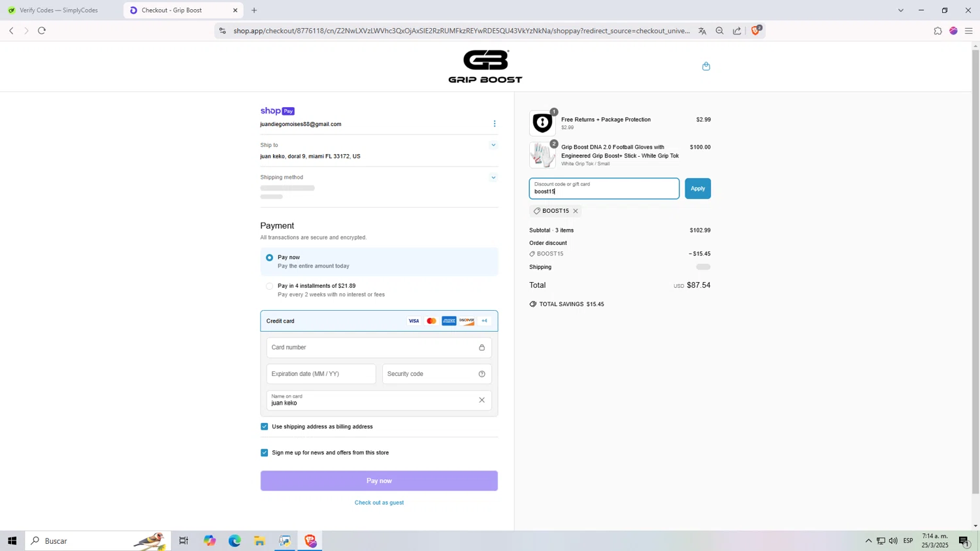Click the browser address bar URL

click(461, 31)
